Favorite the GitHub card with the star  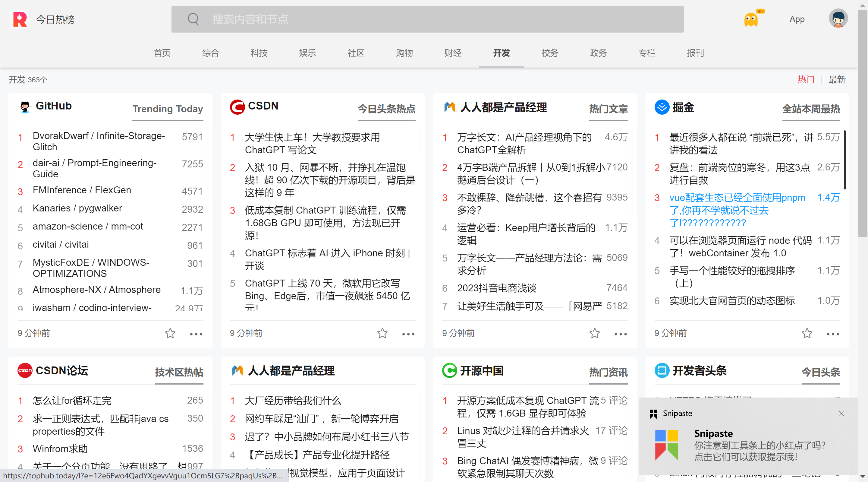170,333
